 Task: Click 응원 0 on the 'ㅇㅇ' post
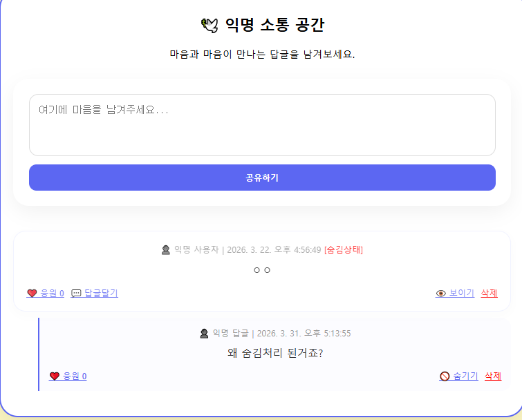pyautogui.click(x=52, y=293)
